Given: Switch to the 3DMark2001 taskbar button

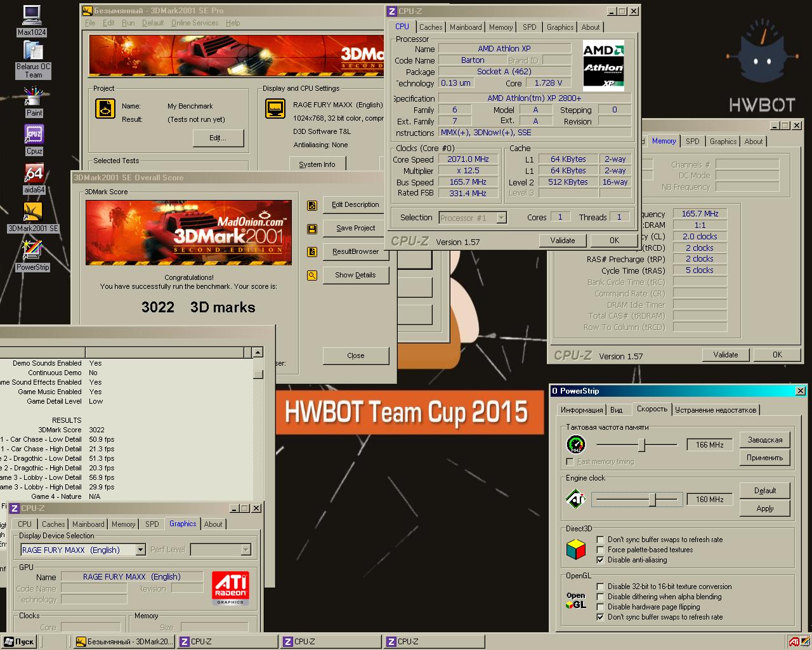Looking at the screenshot, I should (125, 642).
